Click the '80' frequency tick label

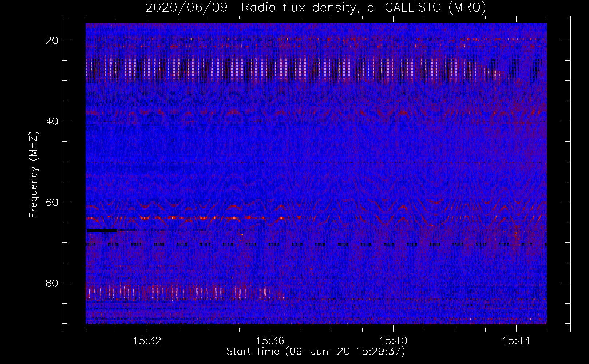coord(52,283)
